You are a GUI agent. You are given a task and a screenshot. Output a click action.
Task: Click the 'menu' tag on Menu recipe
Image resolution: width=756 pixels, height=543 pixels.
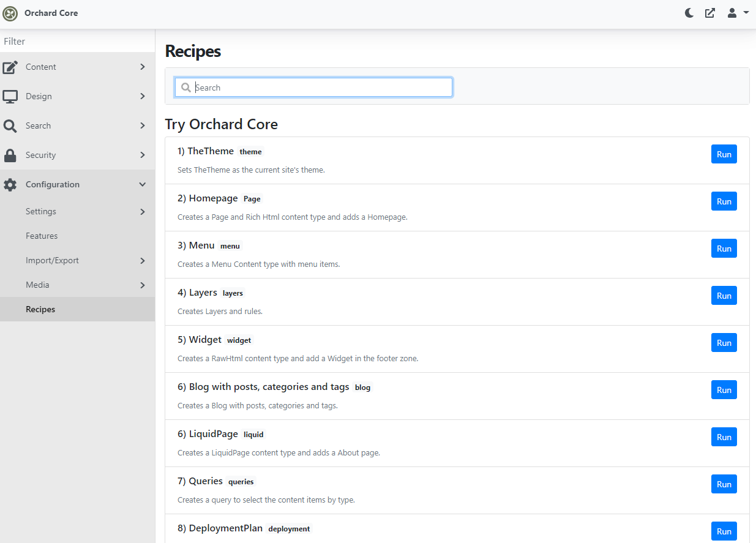tap(230, 246)
